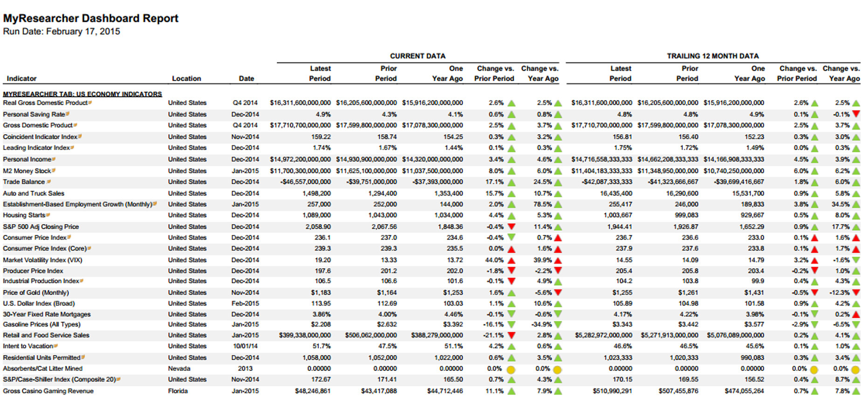Click the green down arrow beside Gasoline Prices -16.1%
Viewport: 868px width, 404px height.
coord(512,325)
